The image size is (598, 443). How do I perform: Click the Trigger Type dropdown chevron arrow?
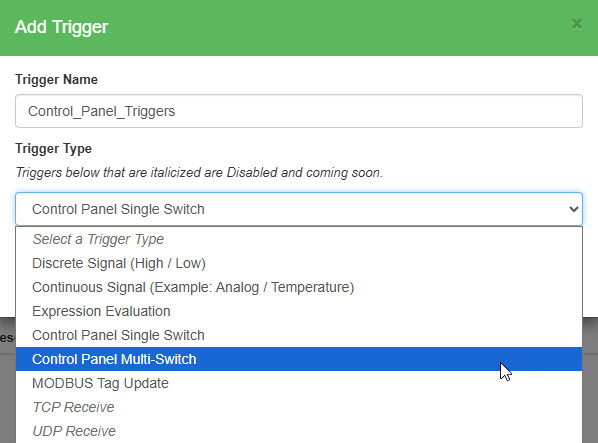coord(574,209)
